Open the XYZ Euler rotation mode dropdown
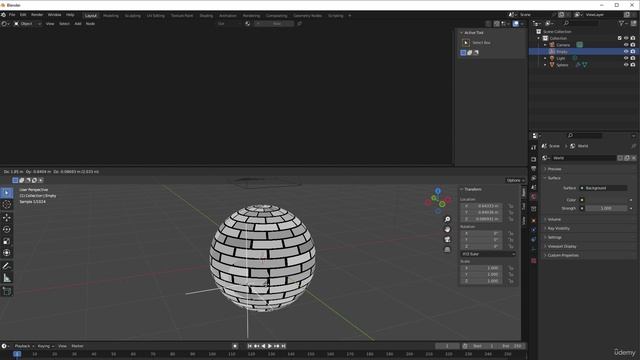The width and height of the screenshot is (640, 360). (488, 254)
